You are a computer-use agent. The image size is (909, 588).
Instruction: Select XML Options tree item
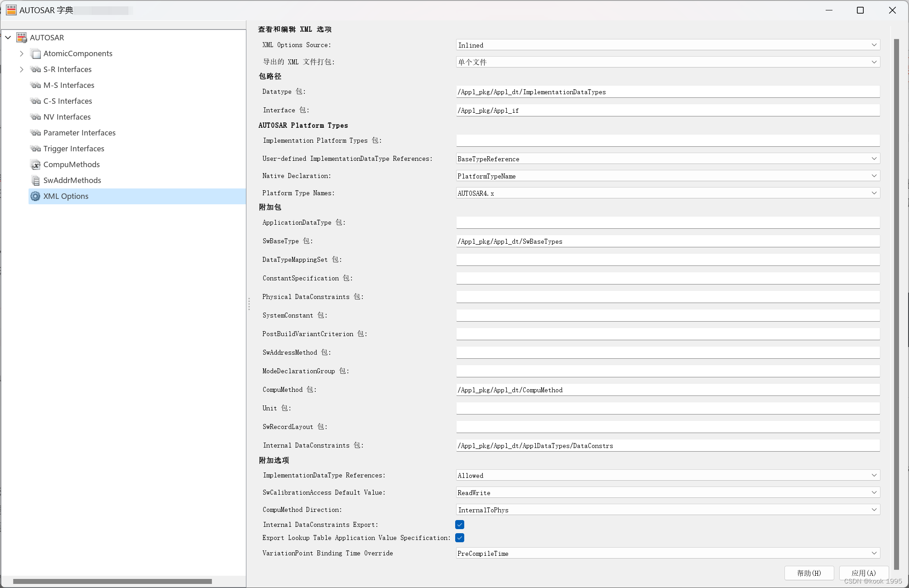(137, 196)
